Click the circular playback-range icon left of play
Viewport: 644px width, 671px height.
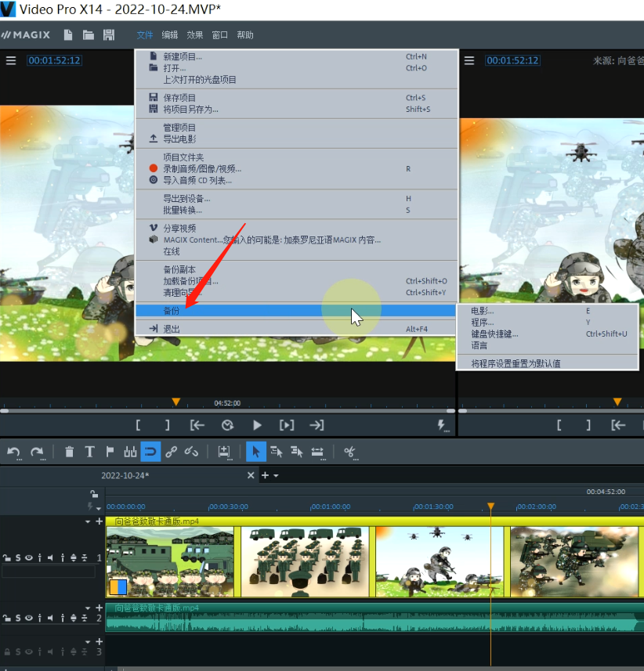click(227, 425)
